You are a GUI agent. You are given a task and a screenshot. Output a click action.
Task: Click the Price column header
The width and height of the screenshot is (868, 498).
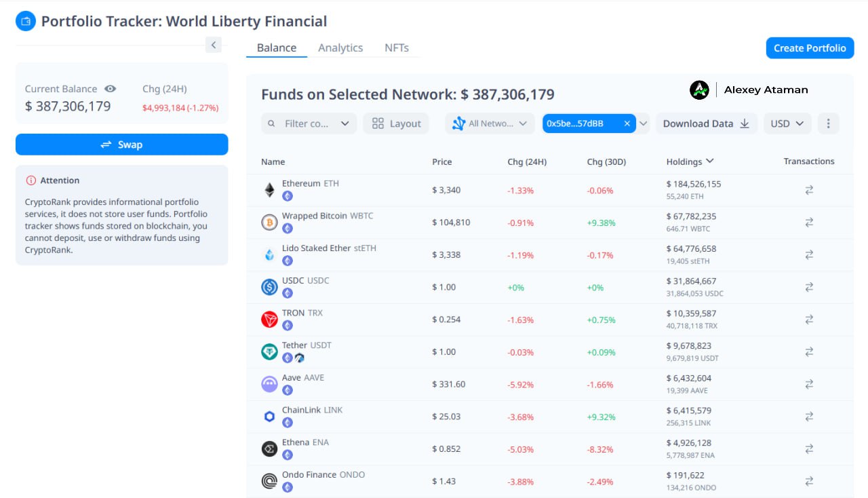click(441, 161)
